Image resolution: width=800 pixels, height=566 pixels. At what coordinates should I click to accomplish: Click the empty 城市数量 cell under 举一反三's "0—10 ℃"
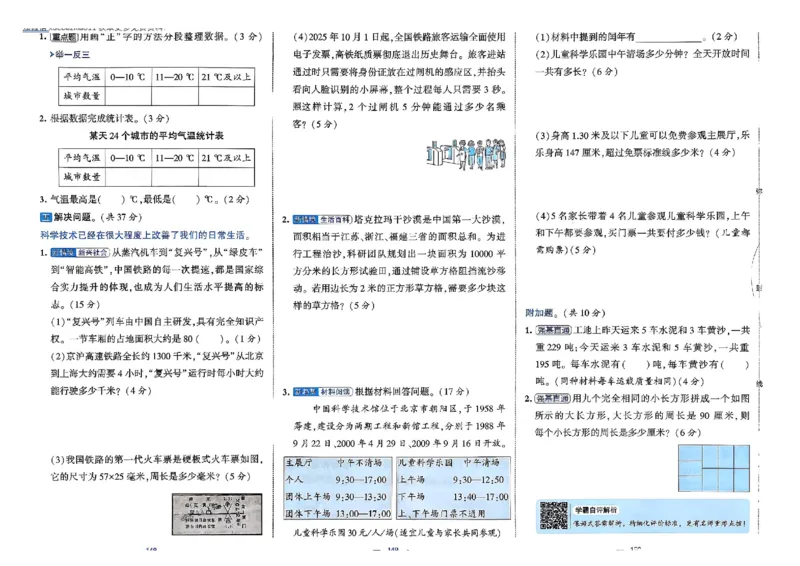[x=128, y=95]
